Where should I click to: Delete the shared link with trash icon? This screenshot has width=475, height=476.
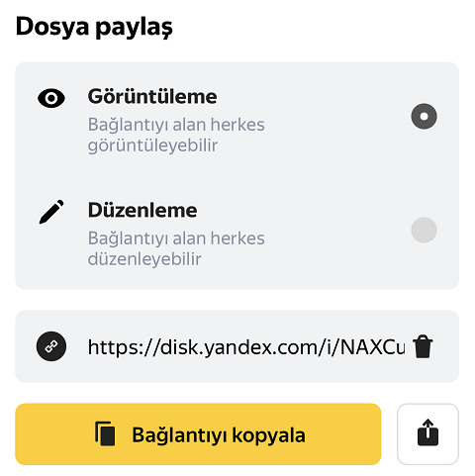423,346
